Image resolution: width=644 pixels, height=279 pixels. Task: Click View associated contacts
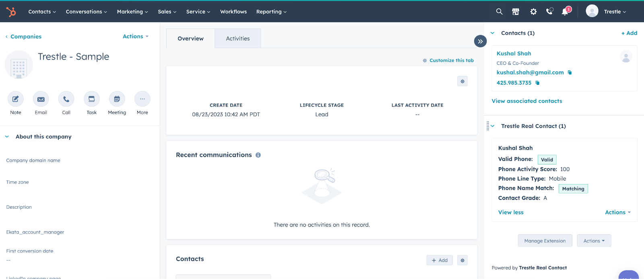coord(527,101)
